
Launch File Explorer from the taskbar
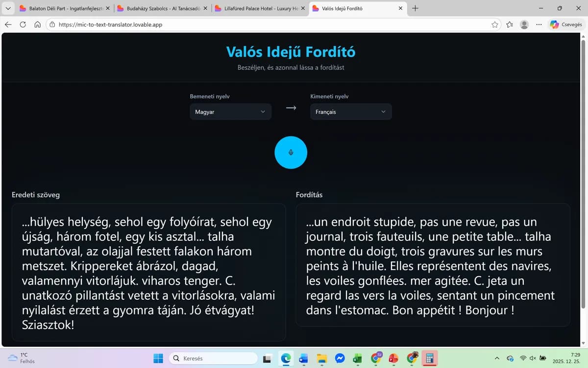pyautogui.click(x=321, y=359)
